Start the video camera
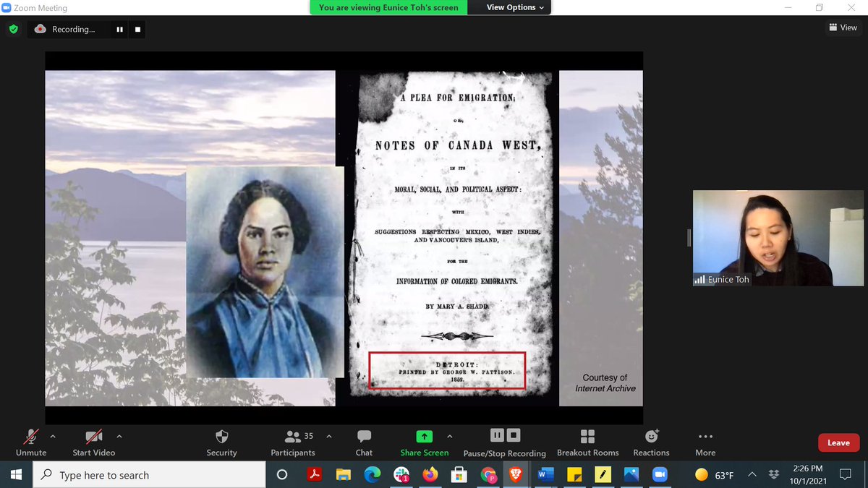This screenshot has width=868, height=488. point(94,442)
